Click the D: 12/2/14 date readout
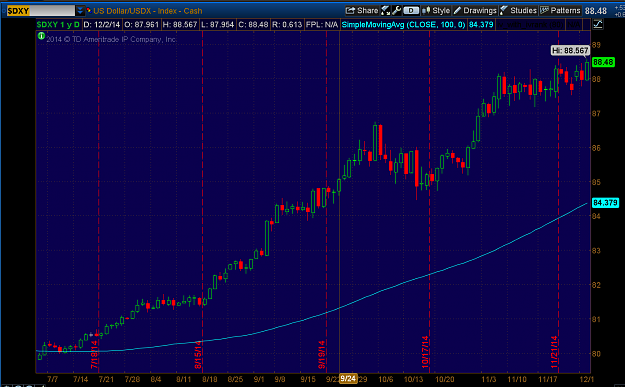625x387 pixels. 102,25
